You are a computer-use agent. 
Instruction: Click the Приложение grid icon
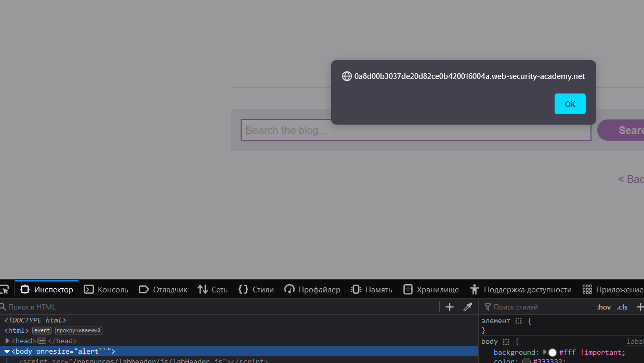click(587, 289)
